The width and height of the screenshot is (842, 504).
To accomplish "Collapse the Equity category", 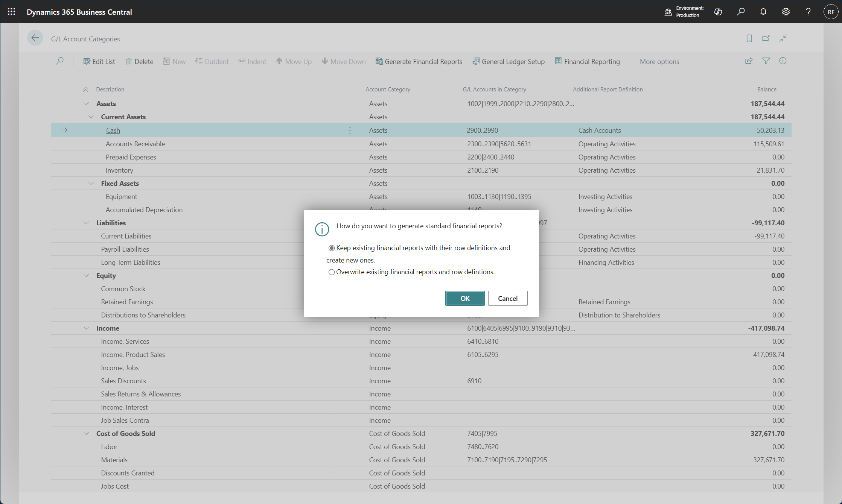I will coord(86,276).
